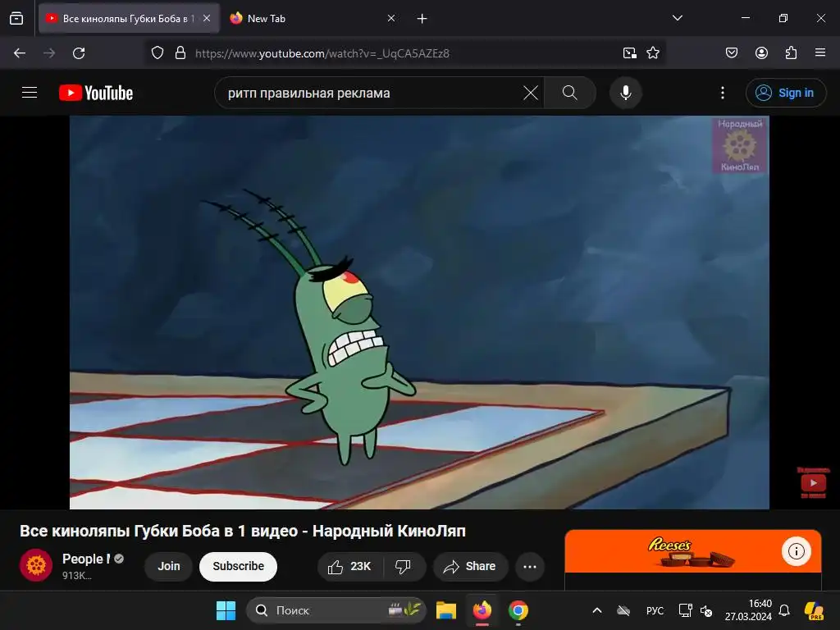Image resolution: width=840 pixels, height=630 pixels.
Task: Click the video player area to pause
Action: coord(419,313)
